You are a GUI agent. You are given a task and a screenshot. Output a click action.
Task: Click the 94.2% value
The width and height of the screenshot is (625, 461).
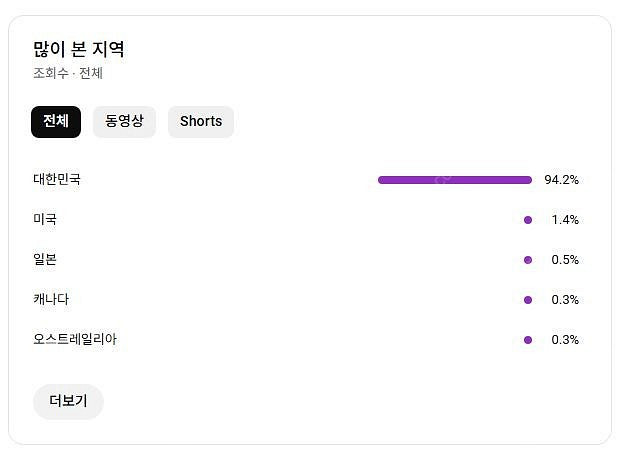(x=561, y=180)
